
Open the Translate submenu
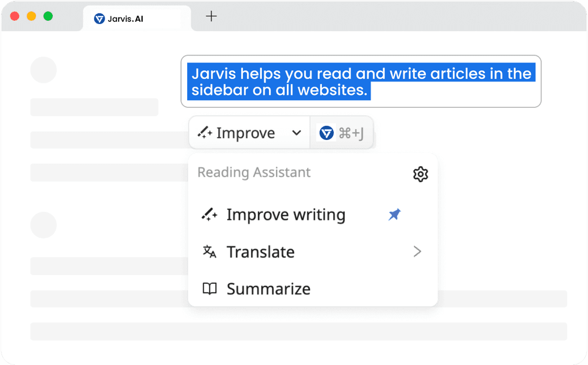[x=313, y=252]
